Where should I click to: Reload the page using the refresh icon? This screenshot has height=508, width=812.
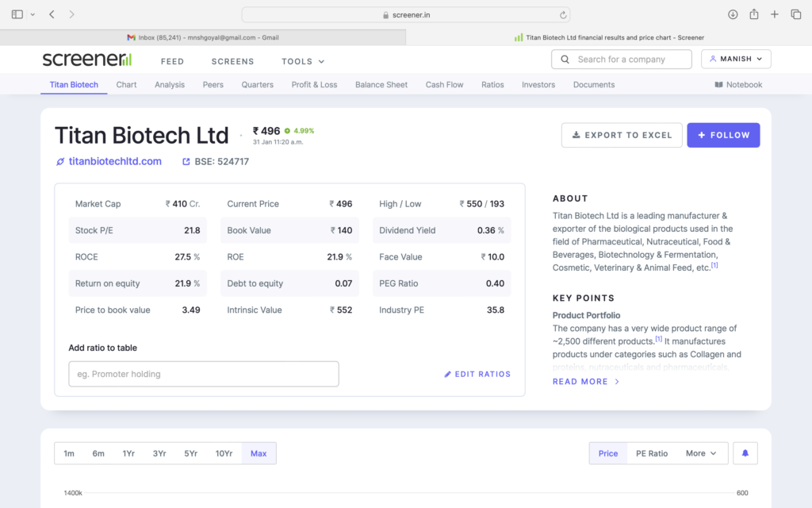click(x=563, y=15)
